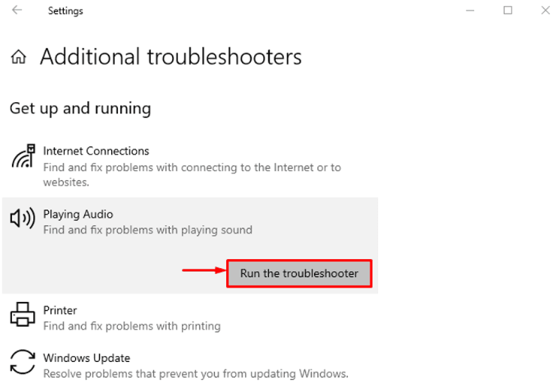Click 'Find and fix problems with printing'

pos(131,326)
